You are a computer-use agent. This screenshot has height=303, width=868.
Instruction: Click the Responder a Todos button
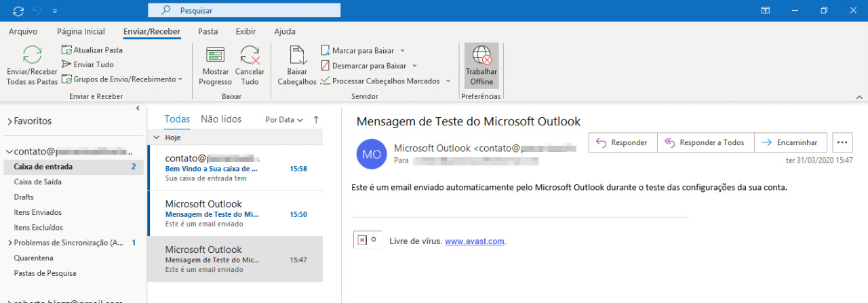point(705,142)
